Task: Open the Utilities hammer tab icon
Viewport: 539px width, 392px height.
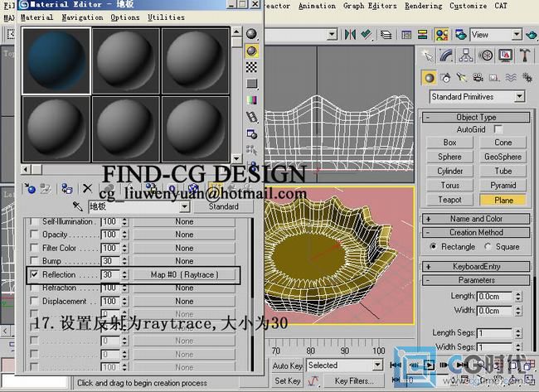Action: click(x=525, y=56)
